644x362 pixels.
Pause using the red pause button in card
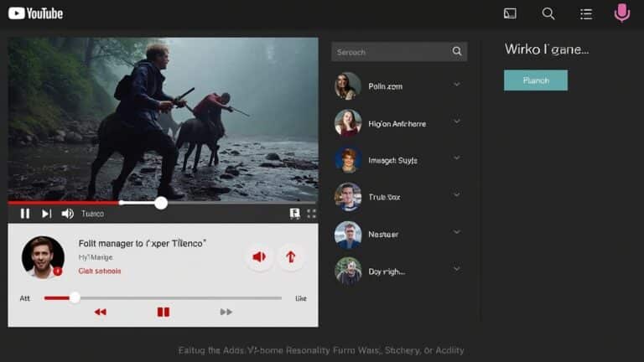(164, 312)
